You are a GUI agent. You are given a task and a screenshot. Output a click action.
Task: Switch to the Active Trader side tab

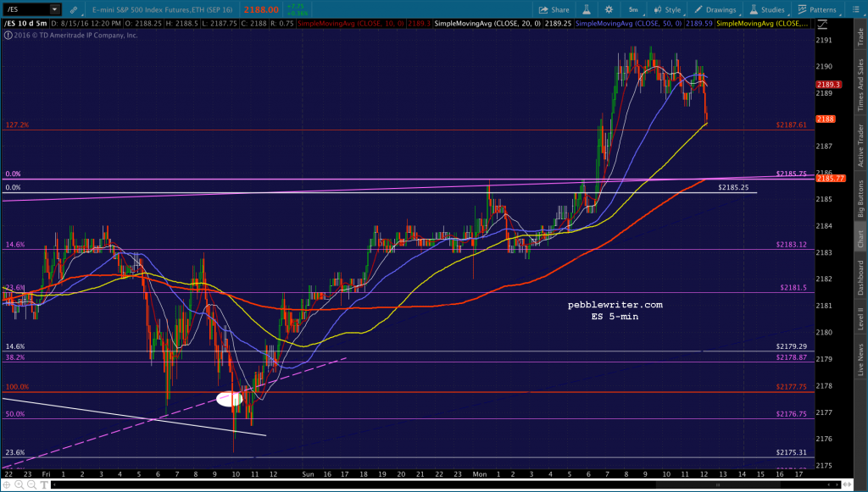click(x=860, y=146)
